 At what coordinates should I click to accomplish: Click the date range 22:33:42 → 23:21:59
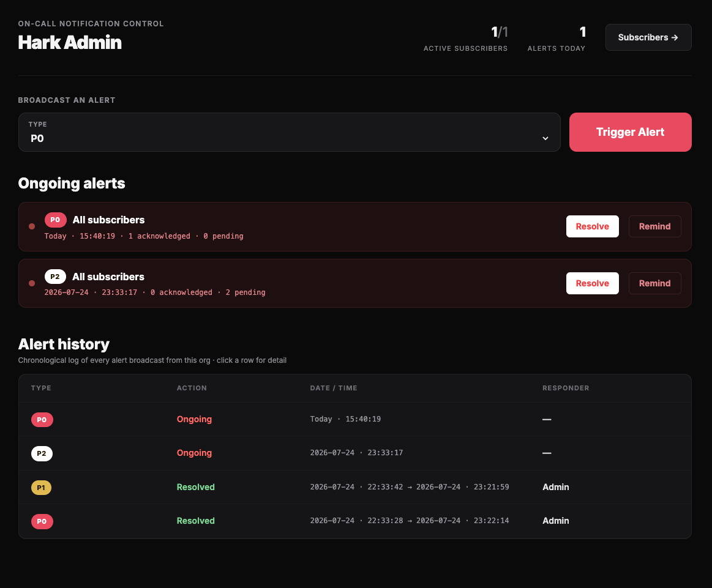[x=410, y=487]
